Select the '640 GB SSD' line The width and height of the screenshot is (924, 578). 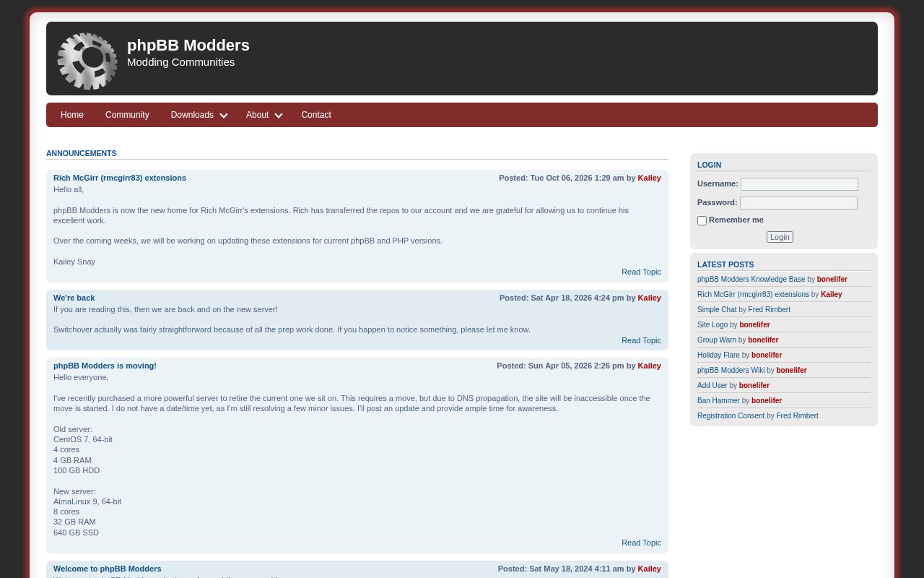(76, 532)
